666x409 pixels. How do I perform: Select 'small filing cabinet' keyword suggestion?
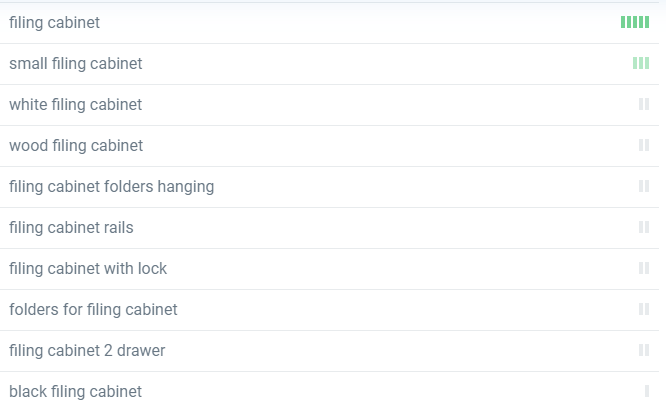(76, 63)
